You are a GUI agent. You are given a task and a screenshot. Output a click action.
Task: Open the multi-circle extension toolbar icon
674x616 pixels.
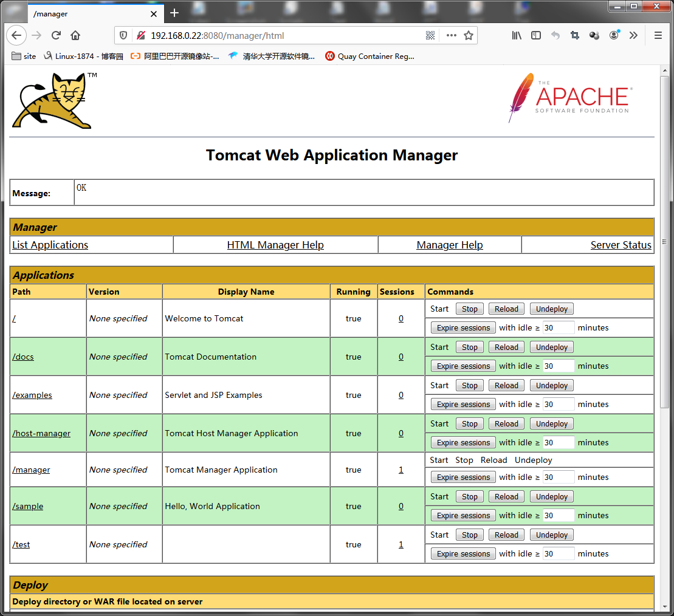pos(594,36)
